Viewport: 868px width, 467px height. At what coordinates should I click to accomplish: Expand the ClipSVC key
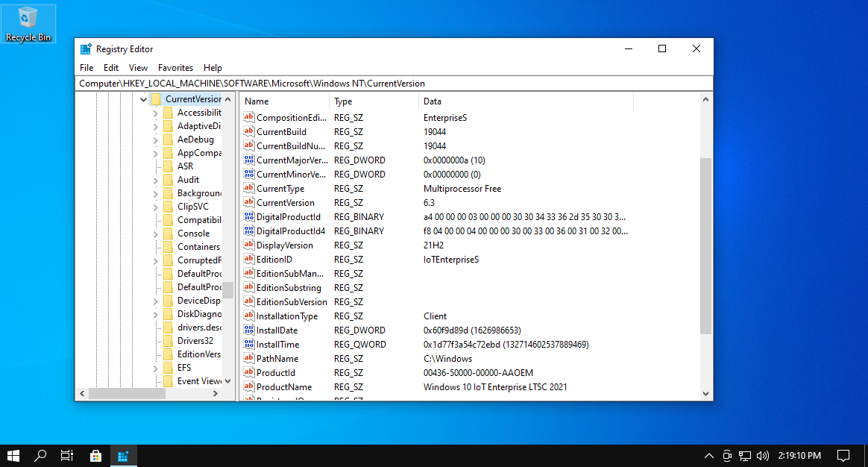coord(156,207)
